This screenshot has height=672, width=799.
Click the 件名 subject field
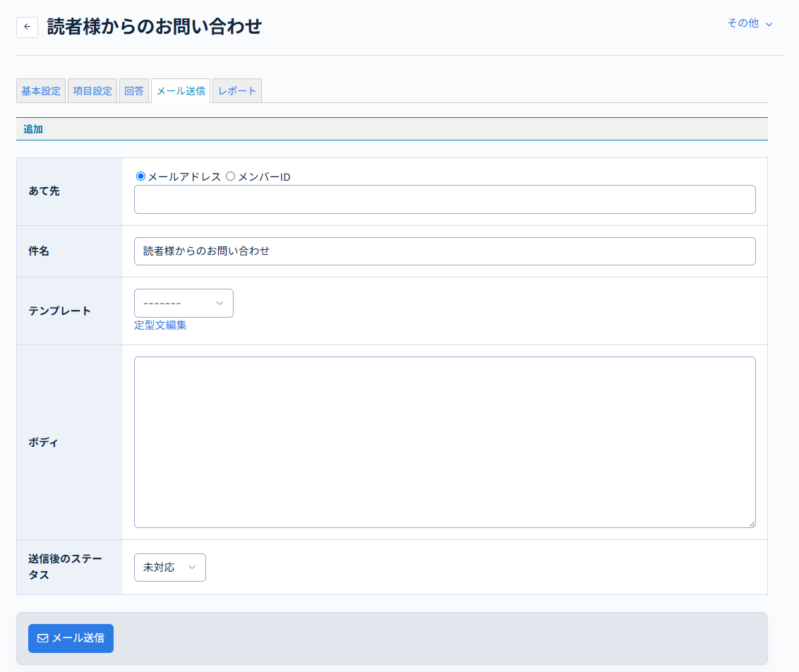[445, 251]
